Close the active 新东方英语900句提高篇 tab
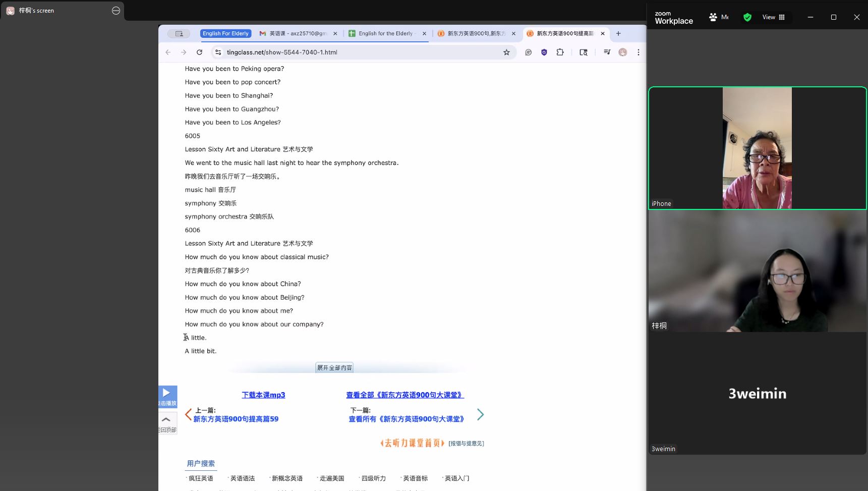Viewport: 868px width, 491px height. 602,34
